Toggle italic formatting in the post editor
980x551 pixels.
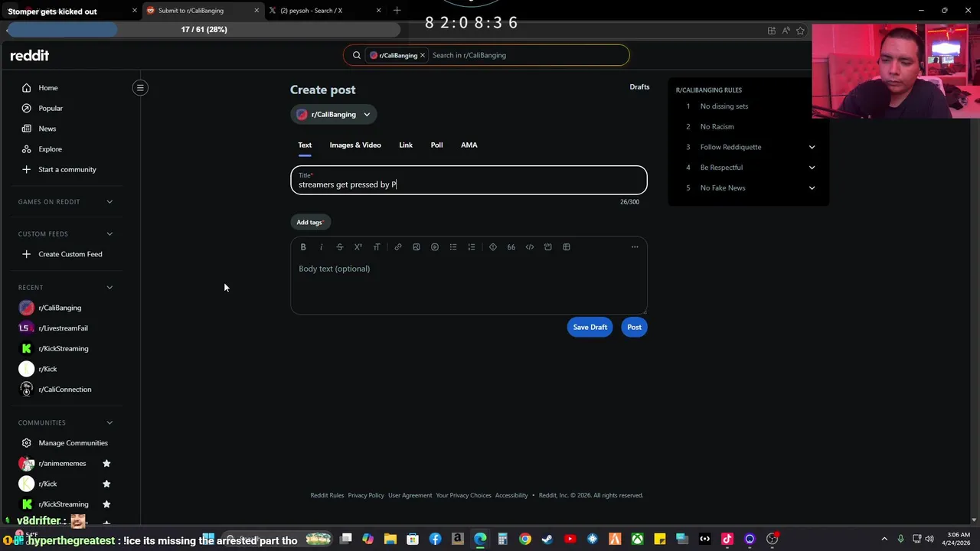[322, 247]
